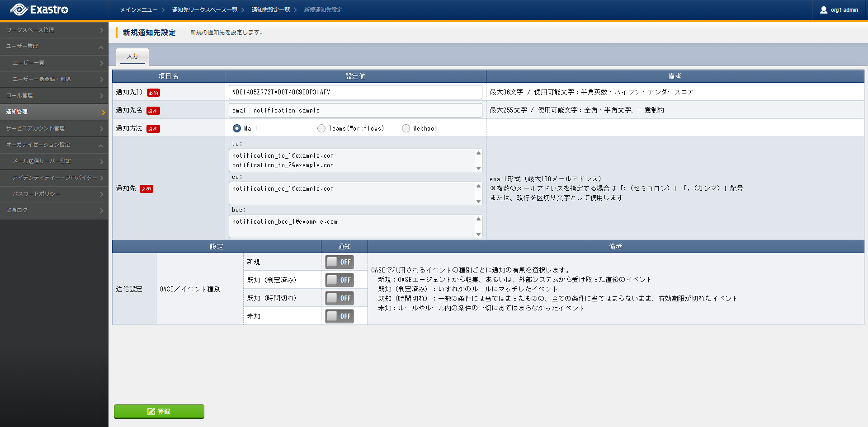Select Teams(Workflows) notification method
Image resolution: width=868 pixels, height=427 pixels.
321,128
